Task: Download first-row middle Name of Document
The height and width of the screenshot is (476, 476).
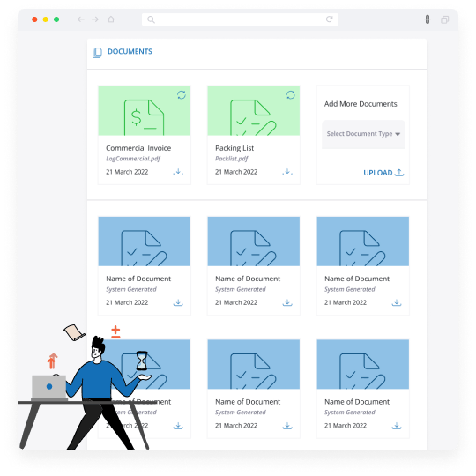Action: click(x=287, y=302)
